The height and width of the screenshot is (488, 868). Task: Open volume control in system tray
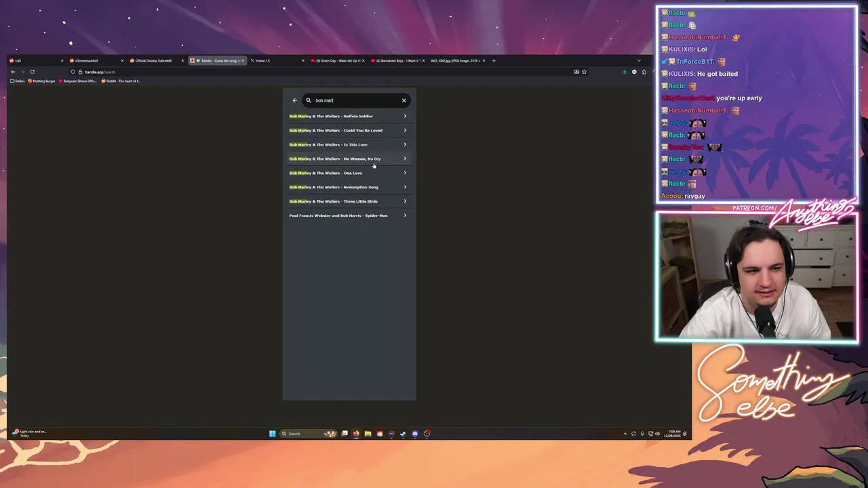pos(658,434)
